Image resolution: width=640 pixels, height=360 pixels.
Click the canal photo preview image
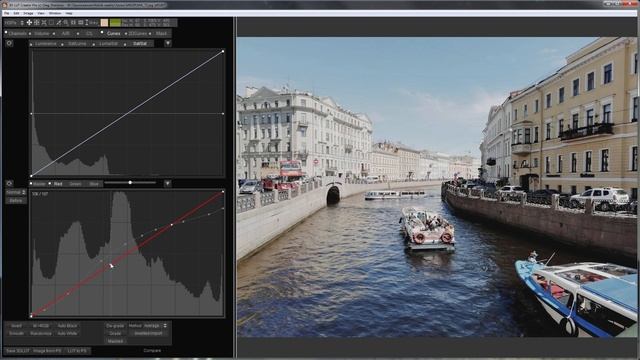[x=437, y=187]
